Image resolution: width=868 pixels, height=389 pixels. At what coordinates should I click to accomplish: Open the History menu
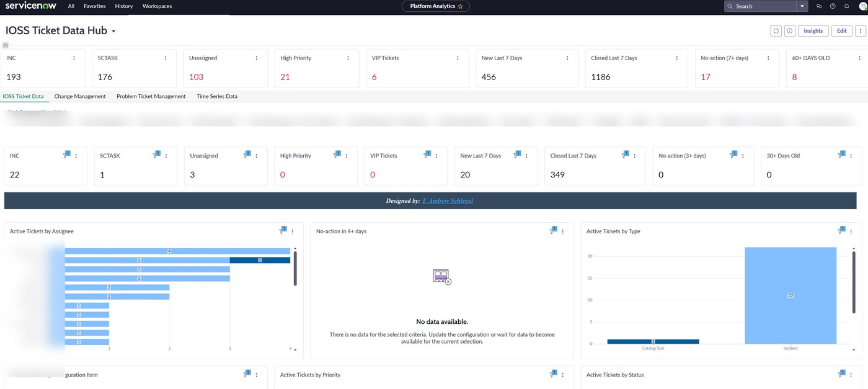pos(124,6)
